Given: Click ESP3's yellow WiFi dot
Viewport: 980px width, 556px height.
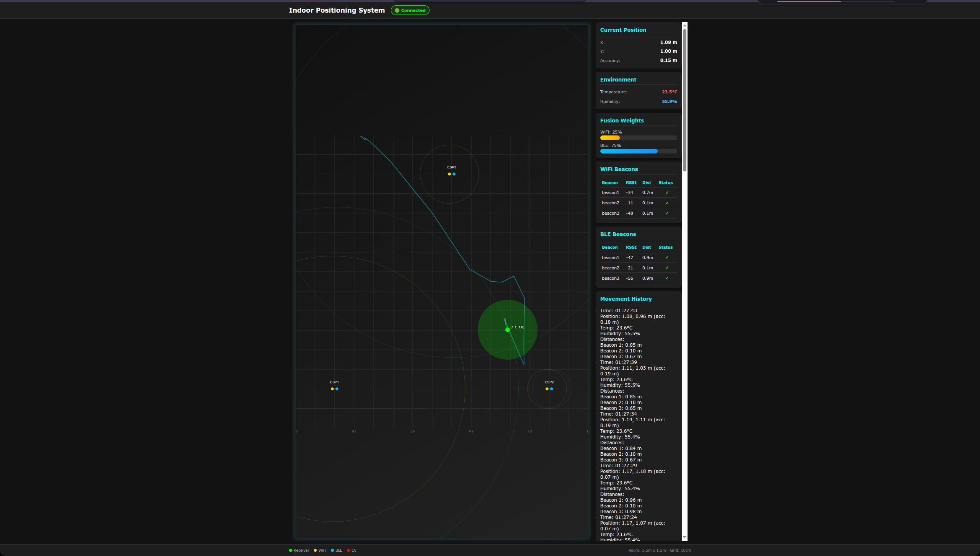Looking at the screenshot, I should [449, 174].
